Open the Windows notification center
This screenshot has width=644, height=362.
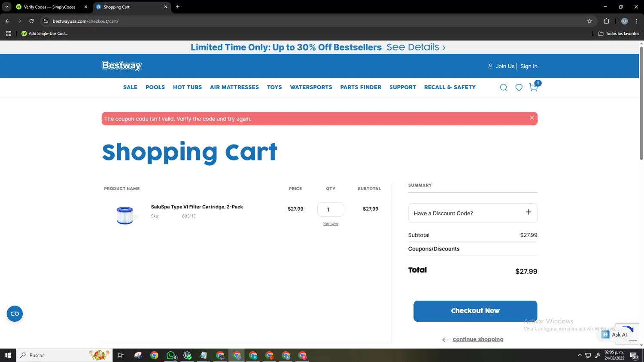[x=634, y=355]
